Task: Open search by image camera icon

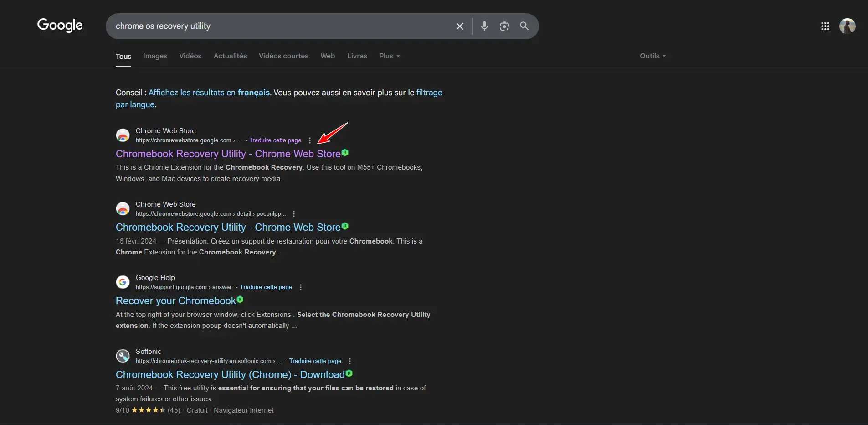Action: coord(504,26)
